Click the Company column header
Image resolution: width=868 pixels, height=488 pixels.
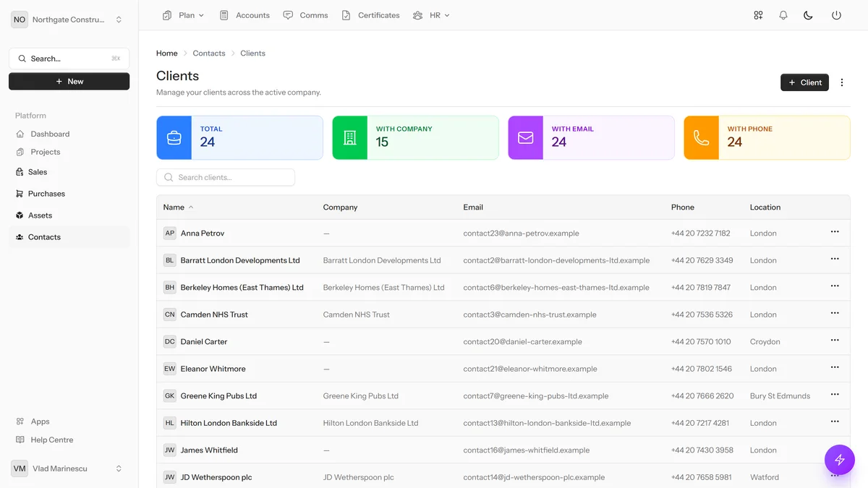click(x=340, y=207)
